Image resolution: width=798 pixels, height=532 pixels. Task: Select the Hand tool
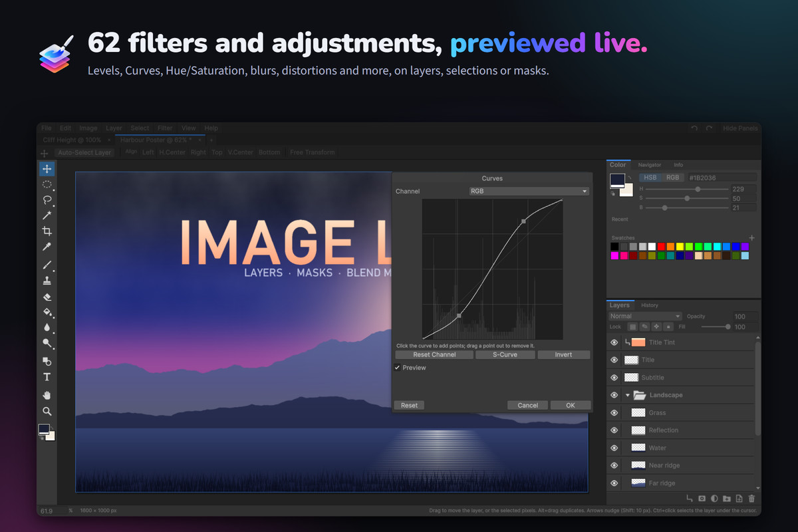[47, 395]
